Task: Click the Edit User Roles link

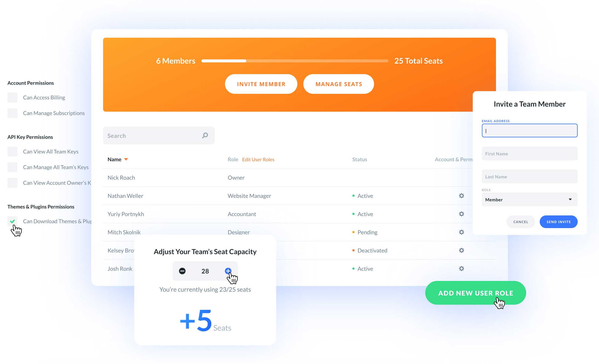Action: point(258,159)
